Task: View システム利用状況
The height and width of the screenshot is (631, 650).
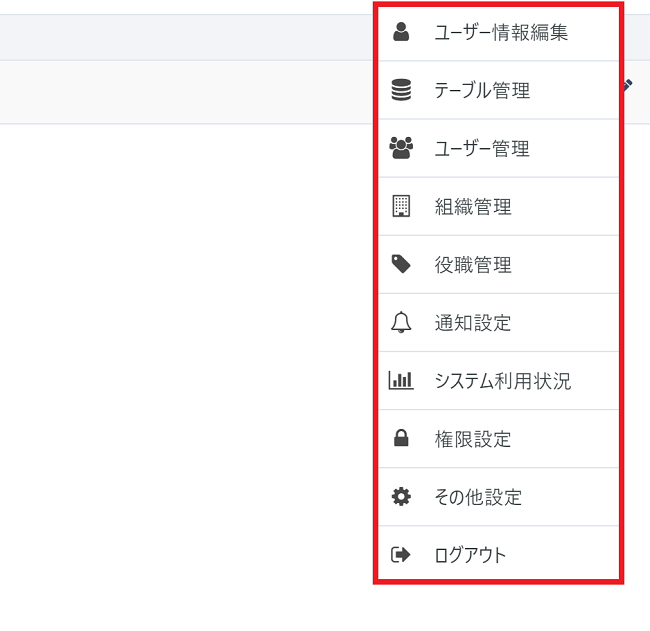Action: pos(502,380)
